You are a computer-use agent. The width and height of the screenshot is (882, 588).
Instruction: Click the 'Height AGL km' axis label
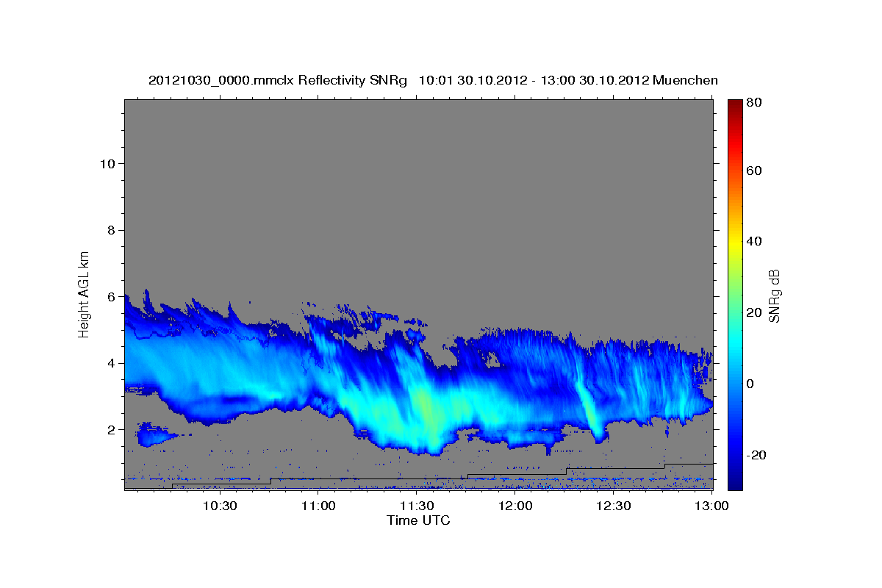click(x=85, y=293)
